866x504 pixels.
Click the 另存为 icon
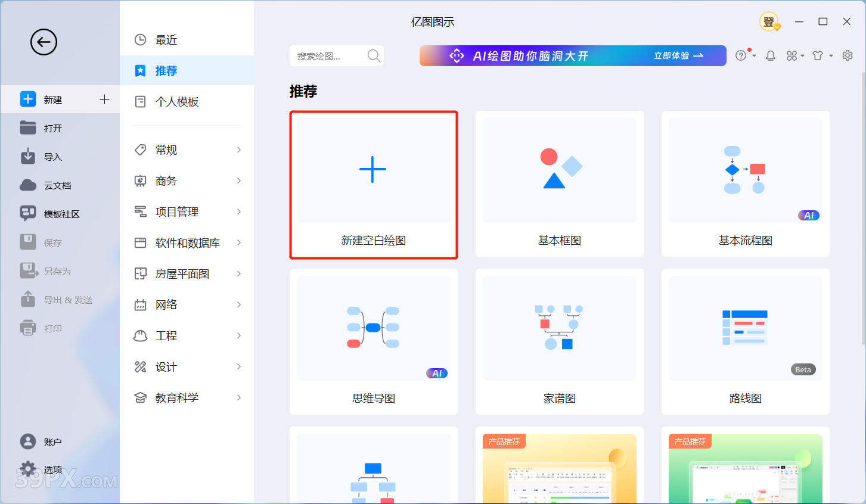[29, 270]
